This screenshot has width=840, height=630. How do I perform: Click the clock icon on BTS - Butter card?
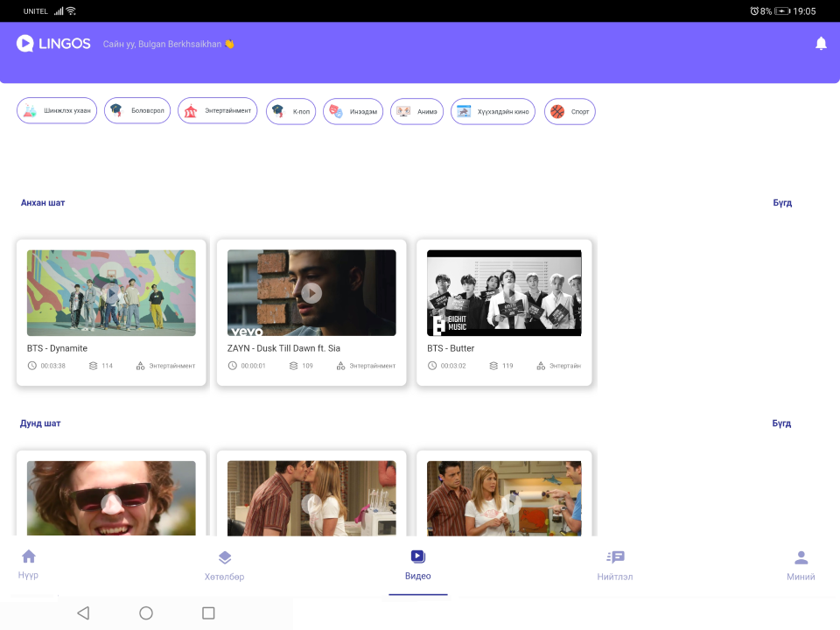click(x=432, y=366)
